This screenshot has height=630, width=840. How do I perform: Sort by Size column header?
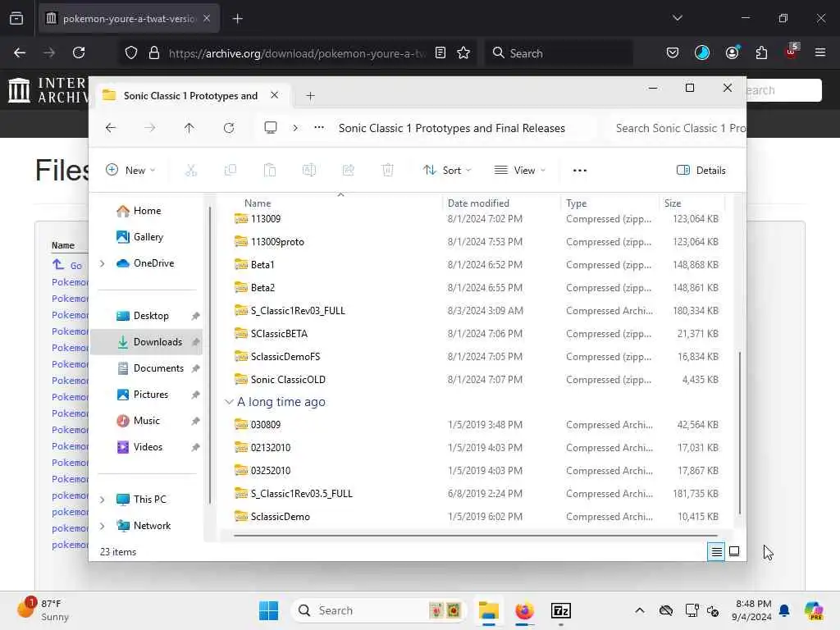coord(673,203)
